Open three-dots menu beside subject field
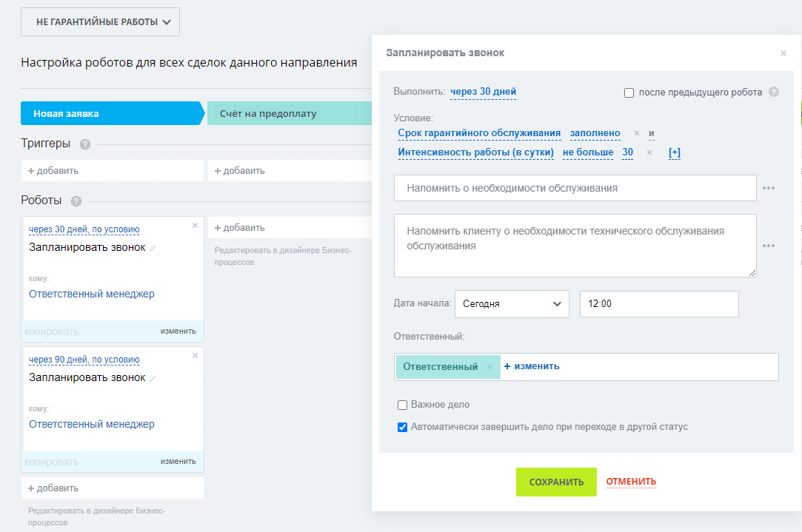Viewport: 802px width, 532px height. (769, 188)
